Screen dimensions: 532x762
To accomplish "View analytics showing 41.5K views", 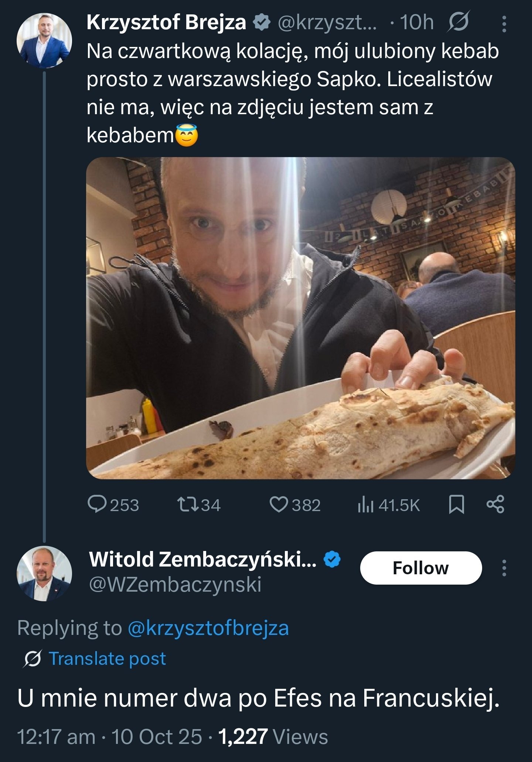I will tap(389, 505).
